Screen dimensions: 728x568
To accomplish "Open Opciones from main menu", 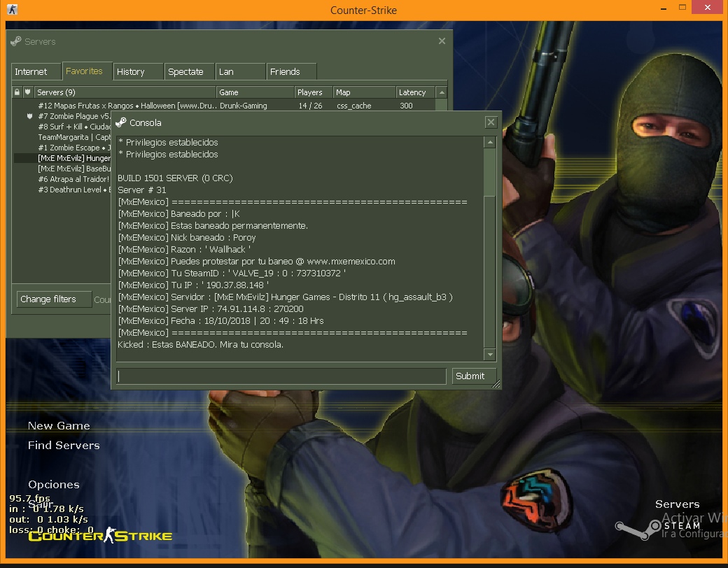I will [54, 485].
